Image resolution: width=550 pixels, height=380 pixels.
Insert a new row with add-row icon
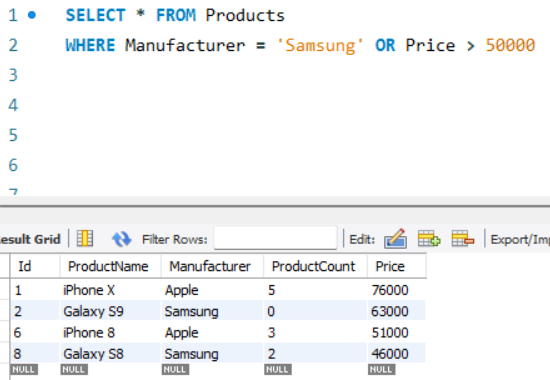pyautogui.click(x=429, y=239)
